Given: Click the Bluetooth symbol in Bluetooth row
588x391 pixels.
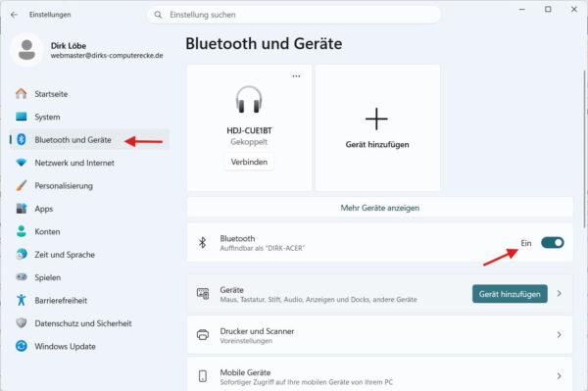Looking at the screenshot, I should point(203,243).
